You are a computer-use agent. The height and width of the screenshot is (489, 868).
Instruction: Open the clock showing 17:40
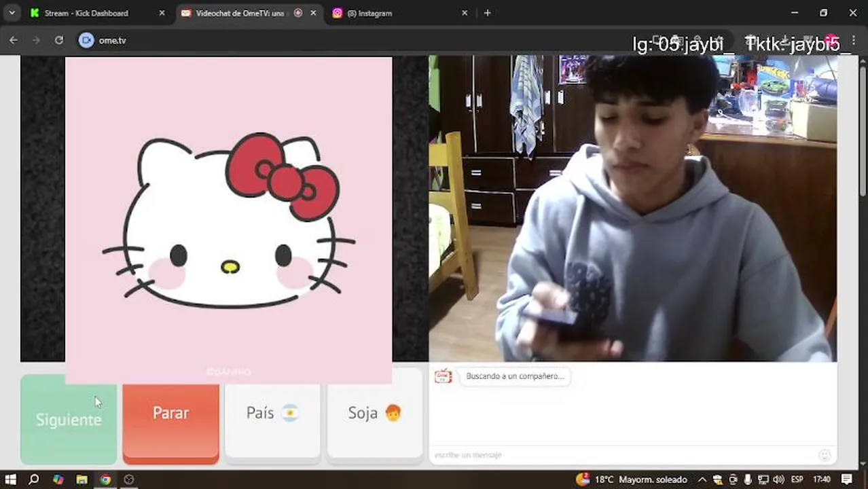pos(822,479)
